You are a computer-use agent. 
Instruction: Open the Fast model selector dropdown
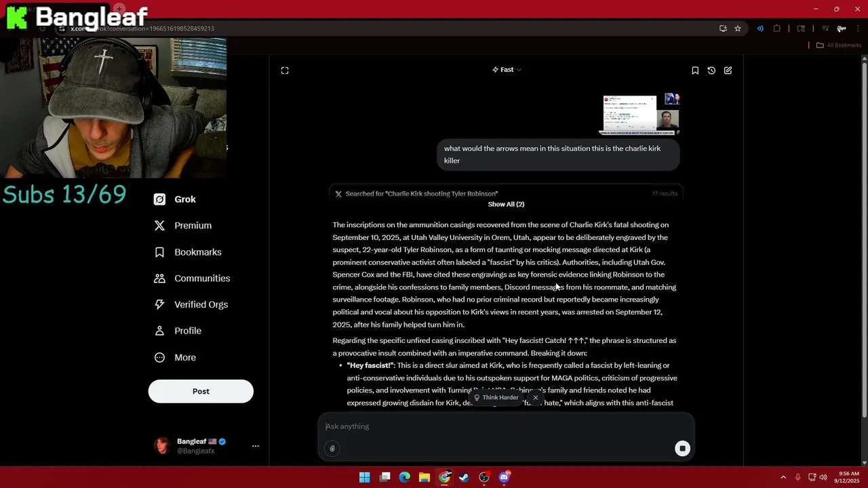point(507,70)
